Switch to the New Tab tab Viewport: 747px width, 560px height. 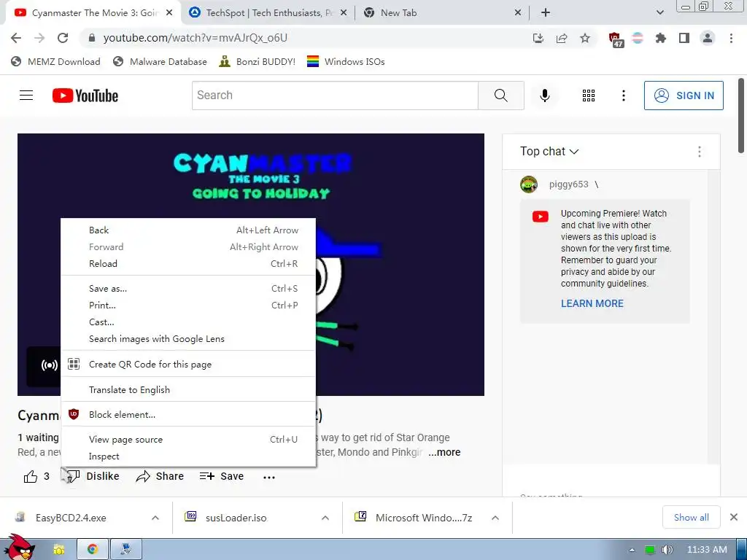click(x=442, y=13)
